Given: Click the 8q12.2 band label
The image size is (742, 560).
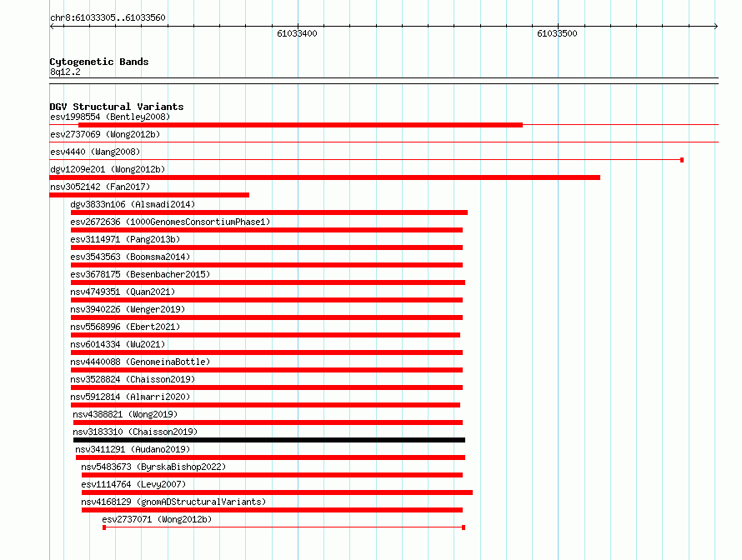Looking at the screenshot, I should (x=65, y=72).
